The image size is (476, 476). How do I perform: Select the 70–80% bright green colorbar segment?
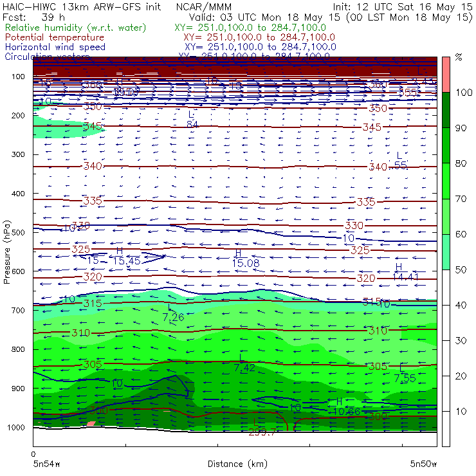pos(446,181)
